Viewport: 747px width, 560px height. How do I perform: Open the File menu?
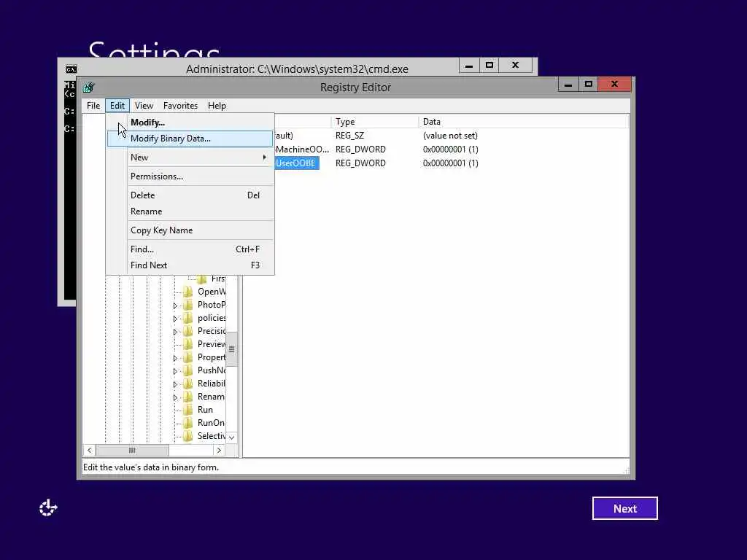(x=93, y=106)
